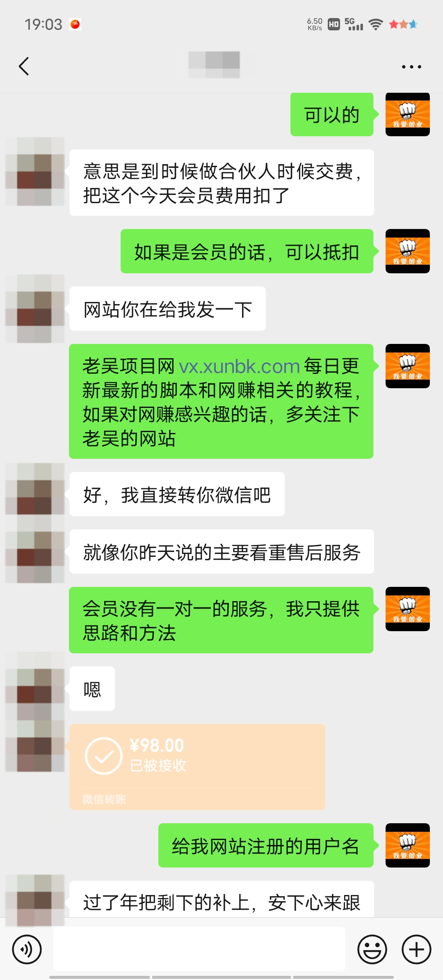The image size is (443, 980).
Task: Tap the 给我网站注册的用户名 message bubble
Action: point(266,845)
